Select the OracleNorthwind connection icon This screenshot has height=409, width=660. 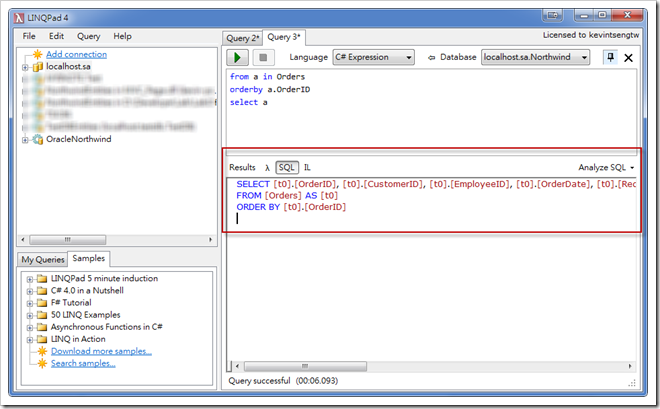click(38, 139)
